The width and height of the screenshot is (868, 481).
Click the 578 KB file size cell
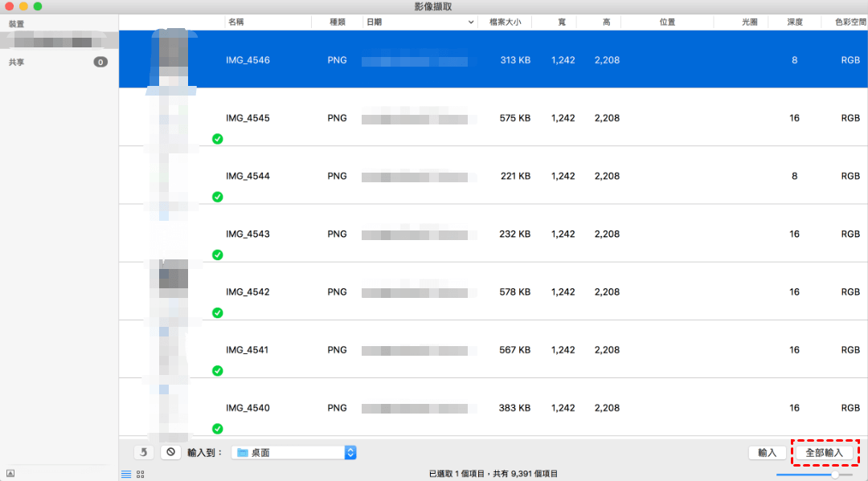[x=515, y=292]
